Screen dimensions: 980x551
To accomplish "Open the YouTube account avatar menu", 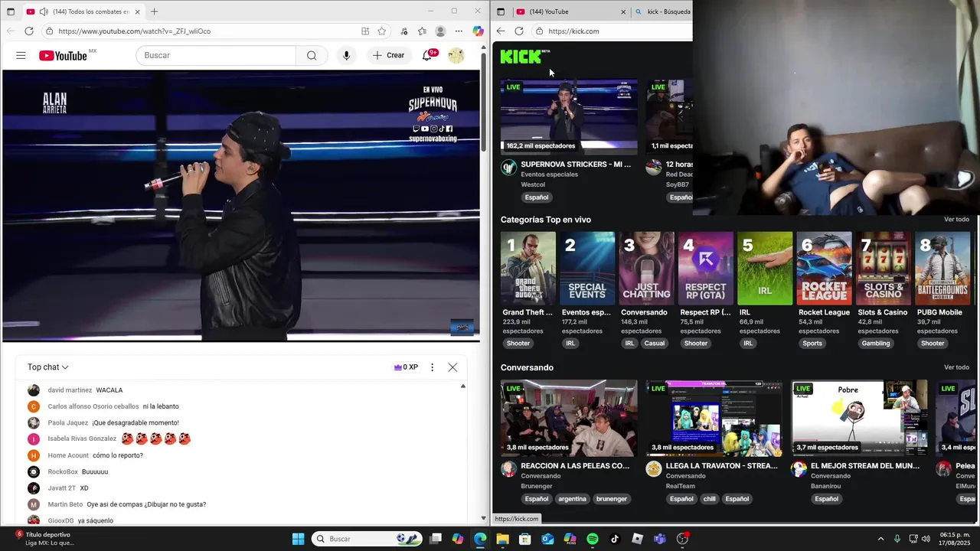I will point(456,55).
